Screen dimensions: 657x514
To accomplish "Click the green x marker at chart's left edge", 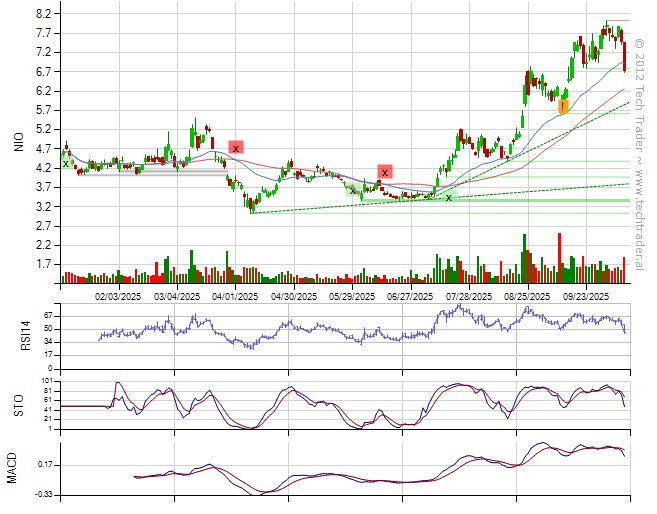I will tap(66, 163).
